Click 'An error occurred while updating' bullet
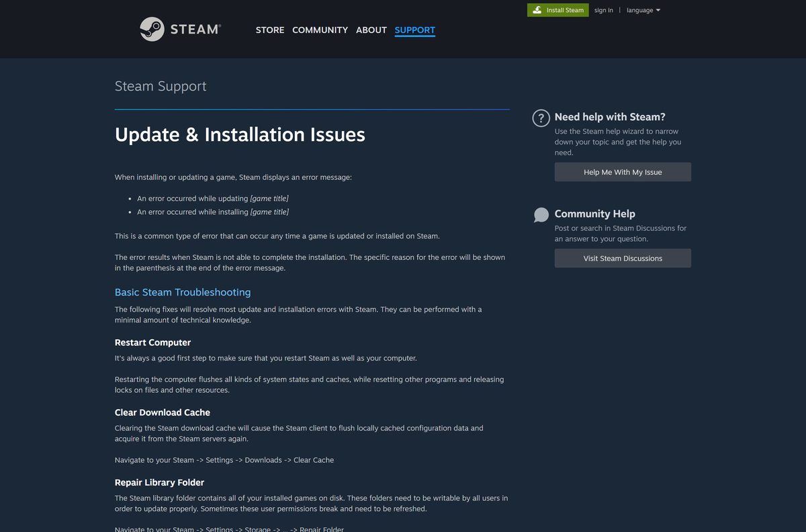This screenshot has height=532, width=806. pos(213,199)
